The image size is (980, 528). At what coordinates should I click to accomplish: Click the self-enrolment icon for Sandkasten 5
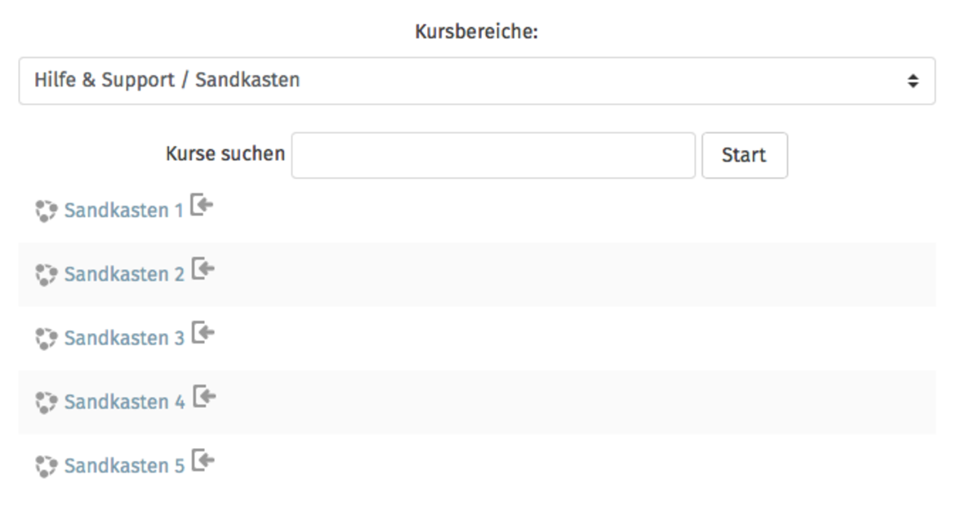tap(203, 460)
